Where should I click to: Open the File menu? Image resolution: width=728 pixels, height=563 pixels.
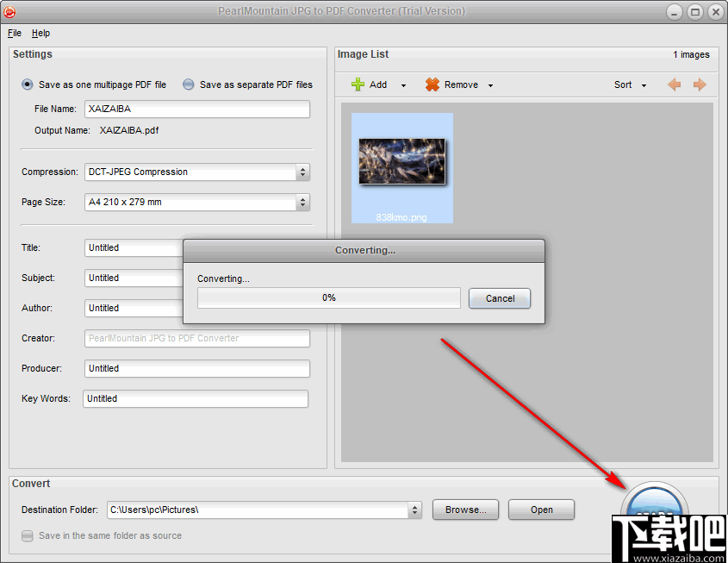point(14,33)
